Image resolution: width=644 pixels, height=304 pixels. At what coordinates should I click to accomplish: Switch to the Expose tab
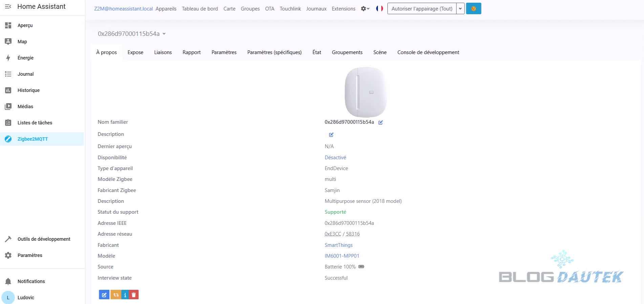click(x=135, y=52)
